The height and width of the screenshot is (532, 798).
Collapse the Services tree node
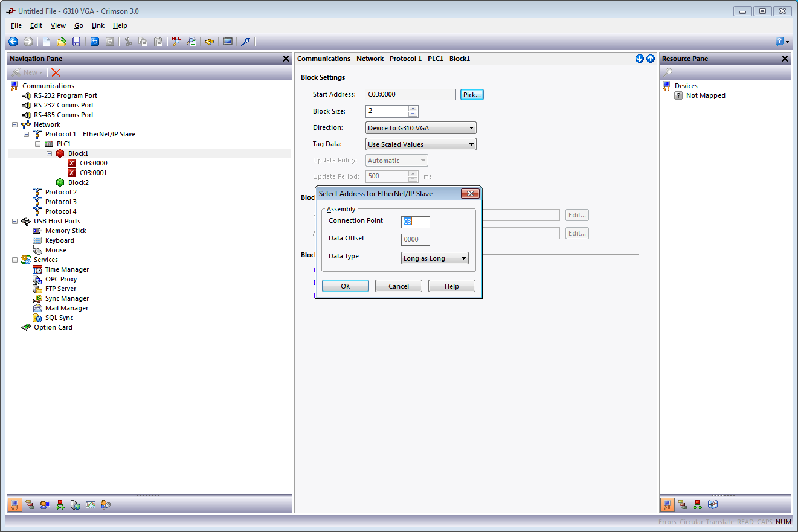coord(14,260)
